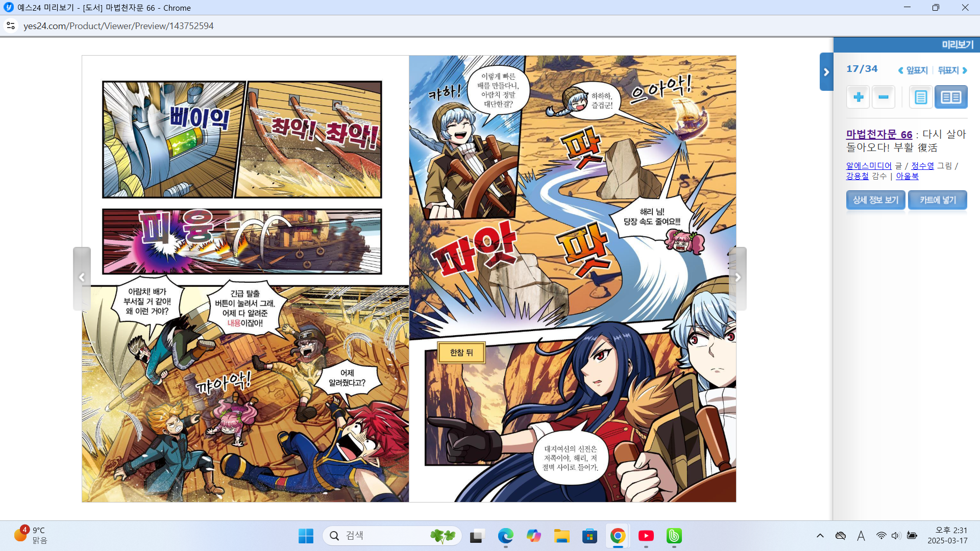980x551 pixels.
Task: Open the publisher link 아울북
Action: point(907,176)
